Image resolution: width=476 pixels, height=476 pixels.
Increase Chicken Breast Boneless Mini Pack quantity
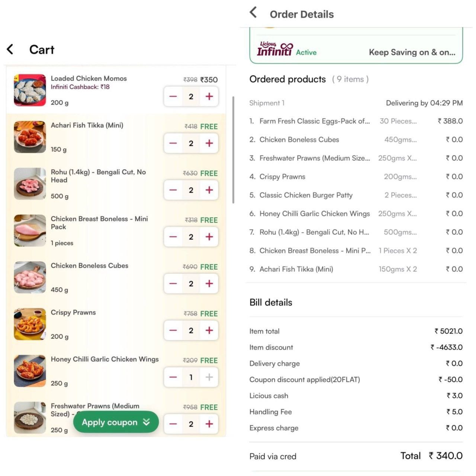[209, 237]
